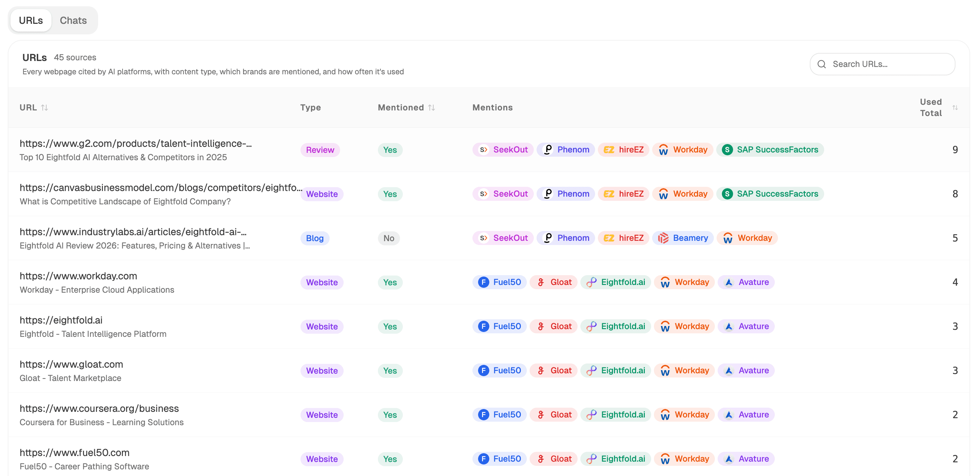The width and height of the screenshot is (980, 476).
Task: Click the Mentions column header
Action: point(492,107)
